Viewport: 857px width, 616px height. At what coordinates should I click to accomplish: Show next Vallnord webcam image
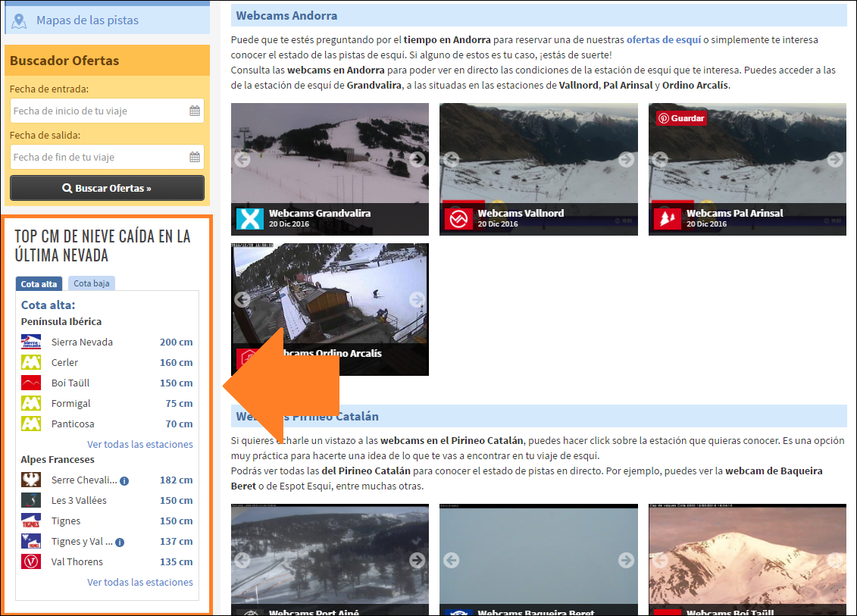tap(627, 159)
